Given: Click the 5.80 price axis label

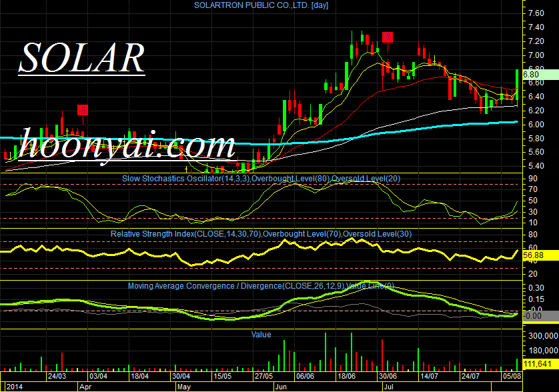Looking at the screenshot, I should (536, 139).
